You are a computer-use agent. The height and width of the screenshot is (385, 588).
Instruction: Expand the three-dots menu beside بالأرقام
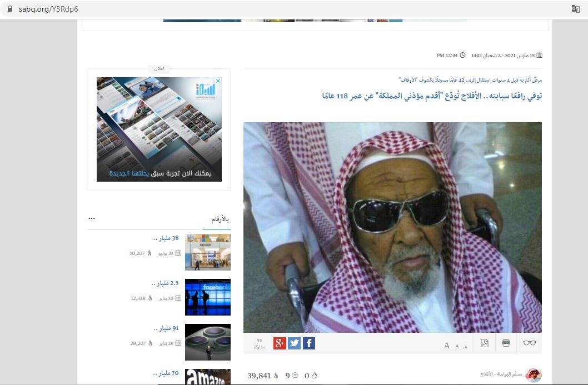click(x=92, y=218)
